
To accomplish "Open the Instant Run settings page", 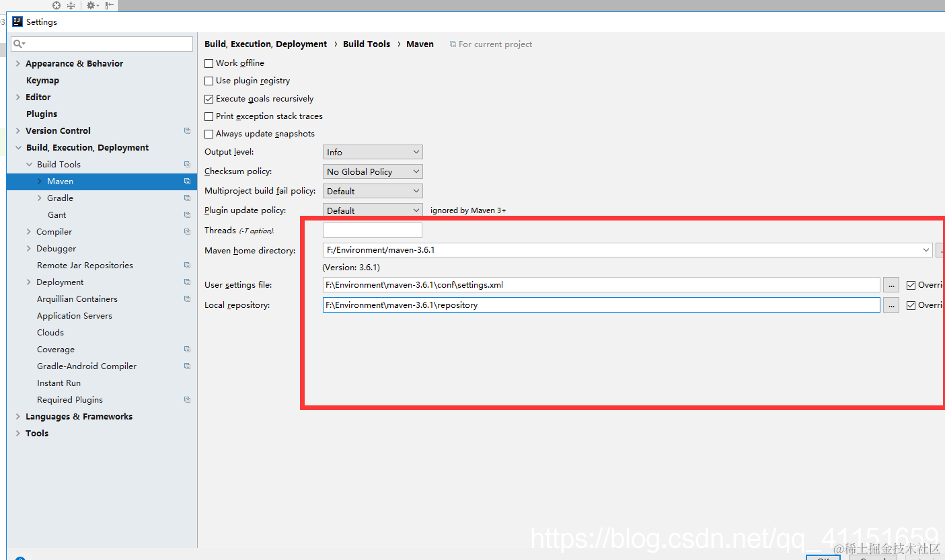I will (59, 383).
